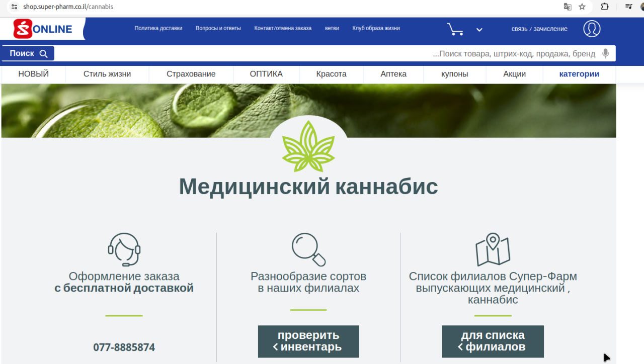Select the Страхование menu item

[x=191, y=74]
